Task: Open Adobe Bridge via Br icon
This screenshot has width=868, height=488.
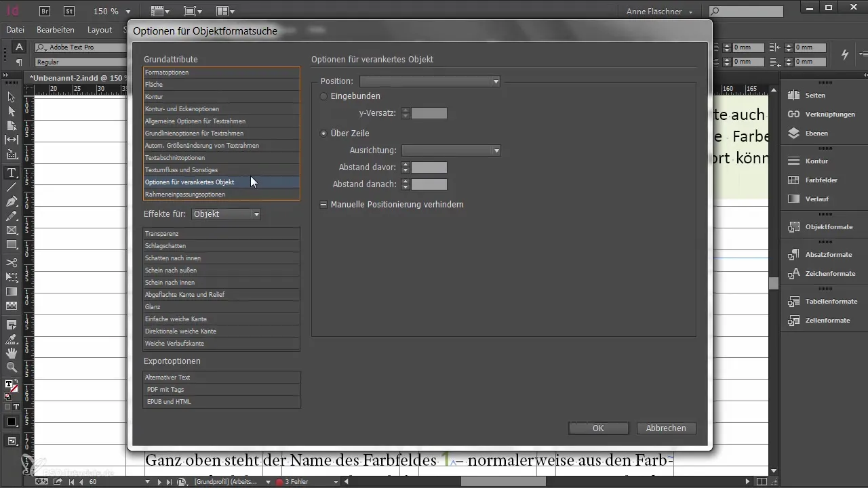Action: [x=45, y=11]
